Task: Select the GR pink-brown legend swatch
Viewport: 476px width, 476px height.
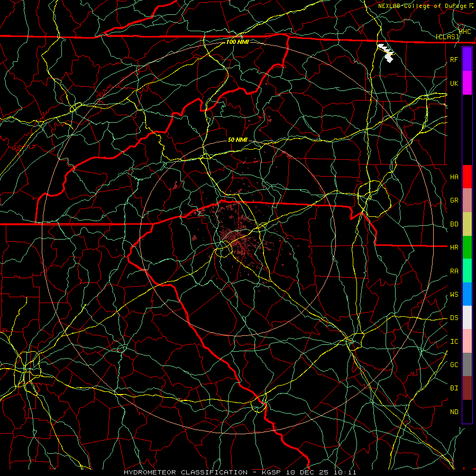Action: [467, 200]
